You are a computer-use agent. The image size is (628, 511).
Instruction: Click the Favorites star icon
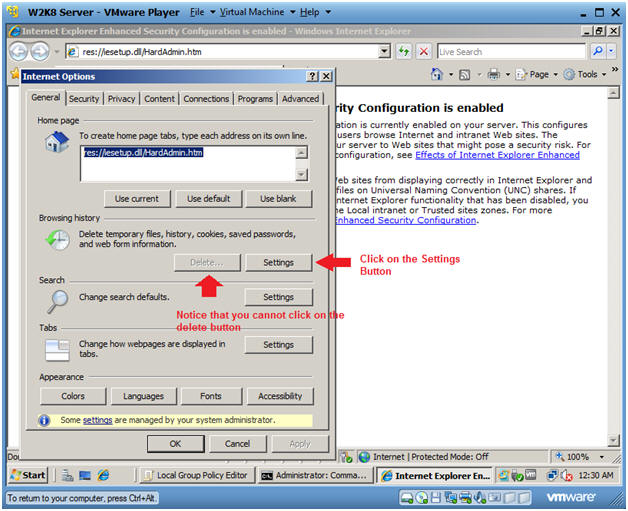coord(15,73)
